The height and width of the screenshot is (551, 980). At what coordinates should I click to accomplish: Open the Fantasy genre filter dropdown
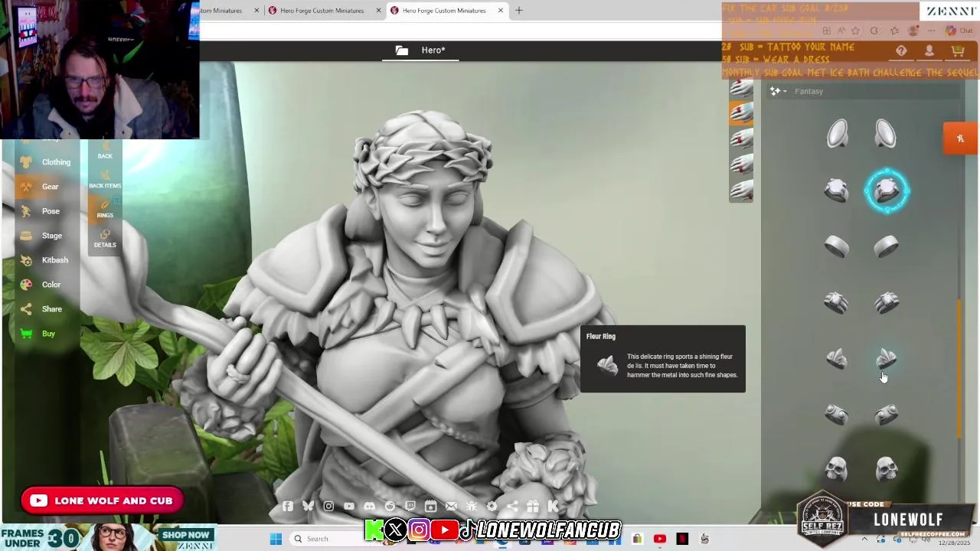pos(779,91)
